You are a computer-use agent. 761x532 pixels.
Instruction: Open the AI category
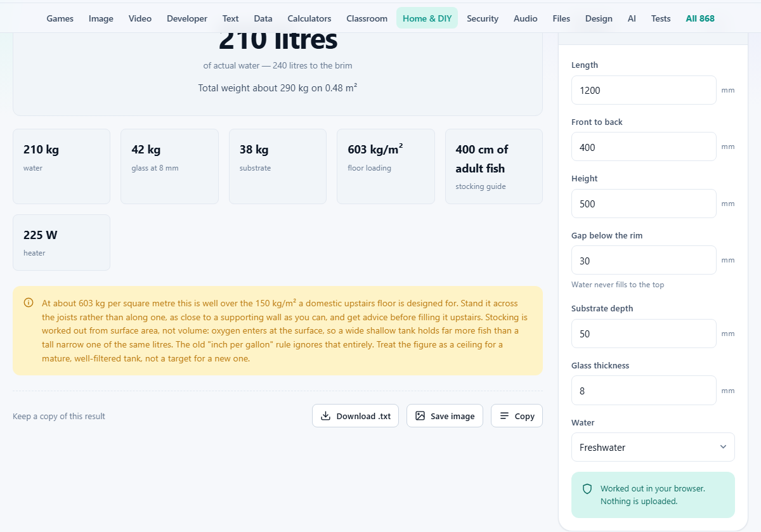pyautogui.click(x=632, y=18)
